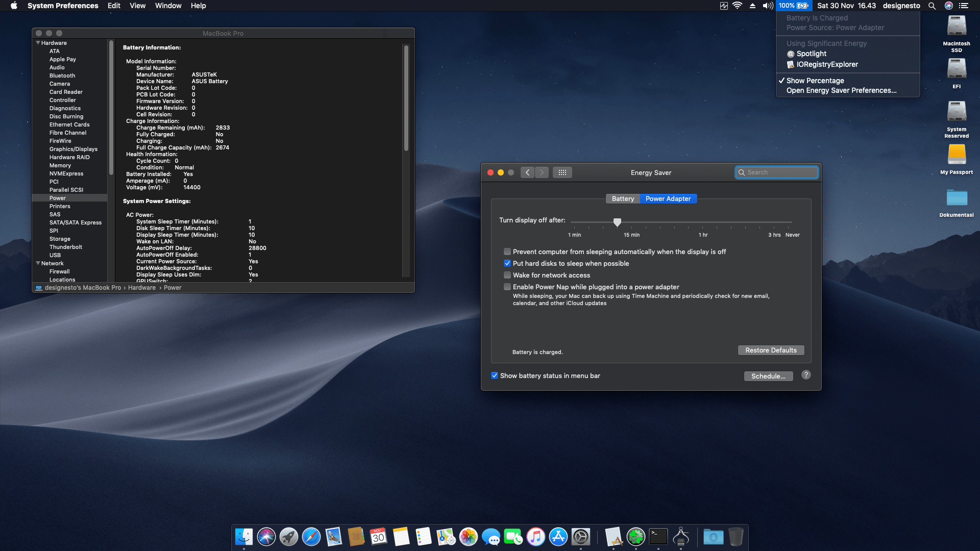Open the battery status menu in the menu bar
Screen dimensions: 980x551
pos(793,6)
